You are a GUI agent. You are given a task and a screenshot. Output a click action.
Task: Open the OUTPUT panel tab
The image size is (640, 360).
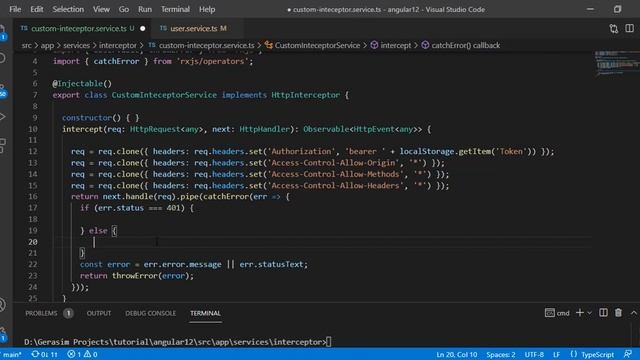tap(99, 313)
